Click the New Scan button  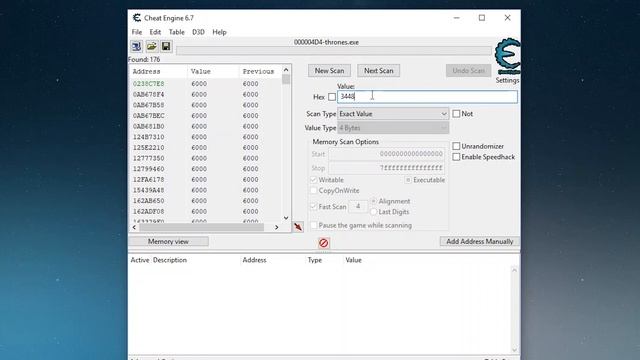click(x=329, y=71)
